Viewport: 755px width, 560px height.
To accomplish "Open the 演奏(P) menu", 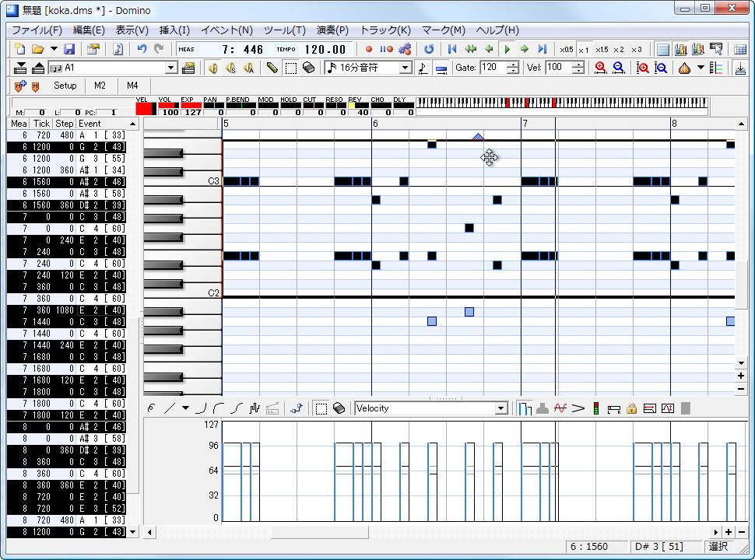I will [x=332, y=30].
